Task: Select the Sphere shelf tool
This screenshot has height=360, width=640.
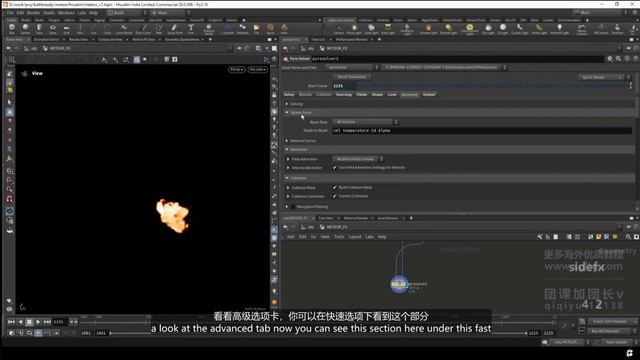Action: click(x=25, y=29)
